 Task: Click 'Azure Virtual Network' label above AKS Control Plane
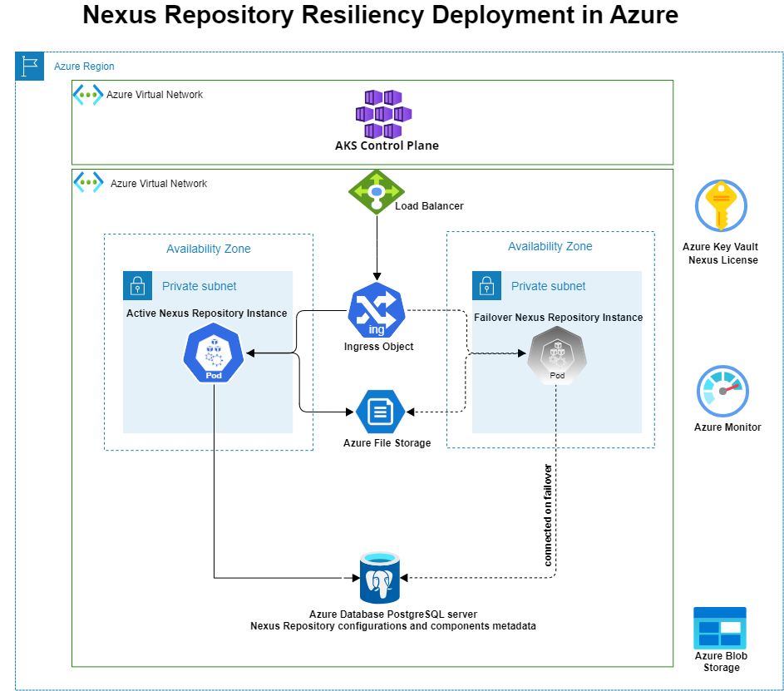click(155, 95)
